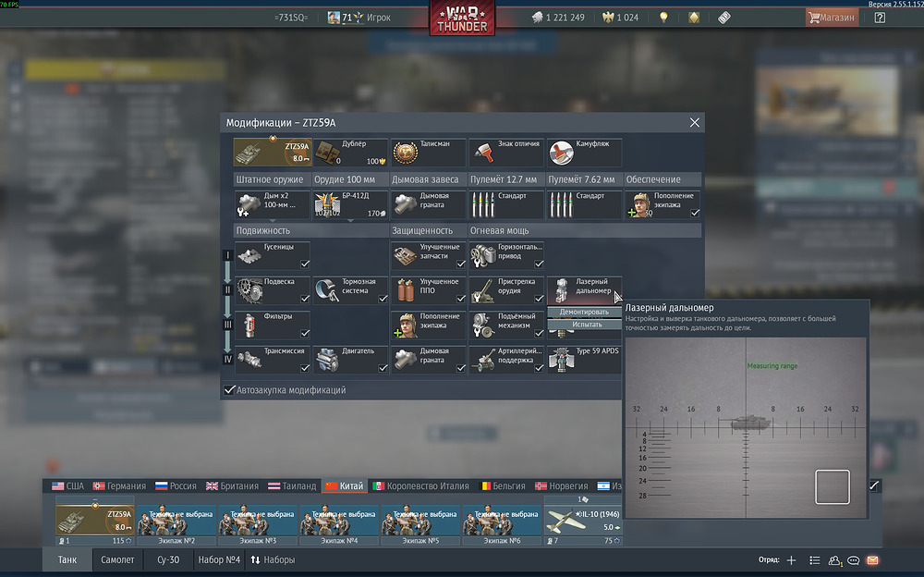
Task: Open the Дублёр backup vehicle item
Action: pyautogui.click(x=350, y=153)
